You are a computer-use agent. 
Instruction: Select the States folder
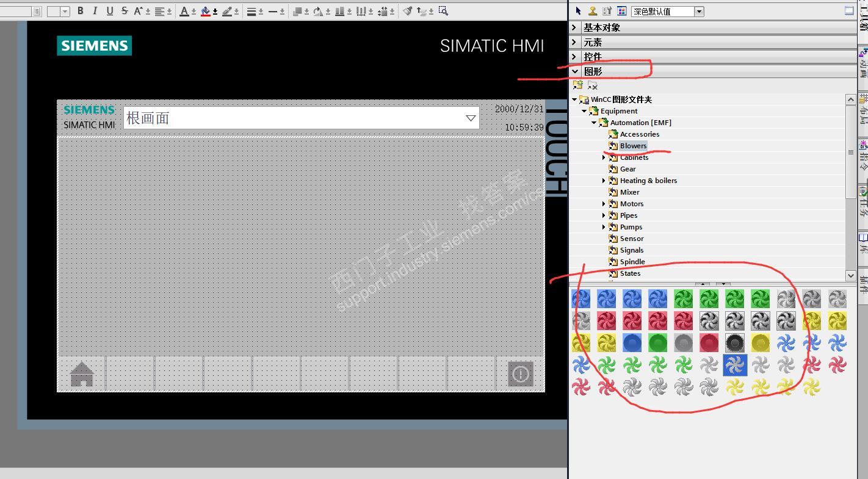click(x=630, y=273)
